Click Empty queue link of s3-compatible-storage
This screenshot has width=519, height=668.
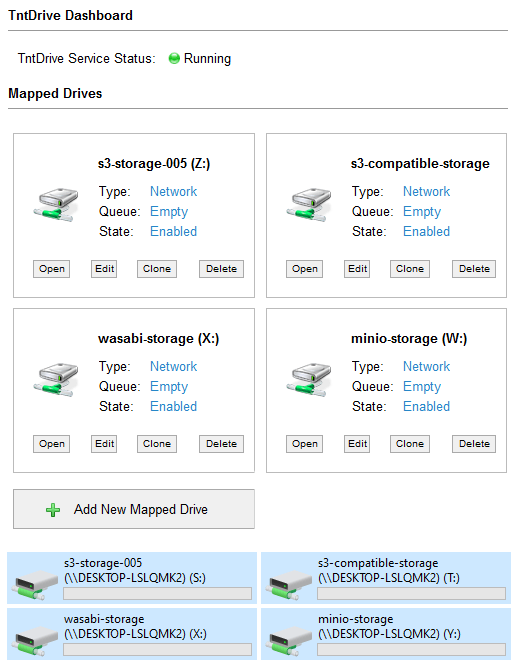(422, 212)
